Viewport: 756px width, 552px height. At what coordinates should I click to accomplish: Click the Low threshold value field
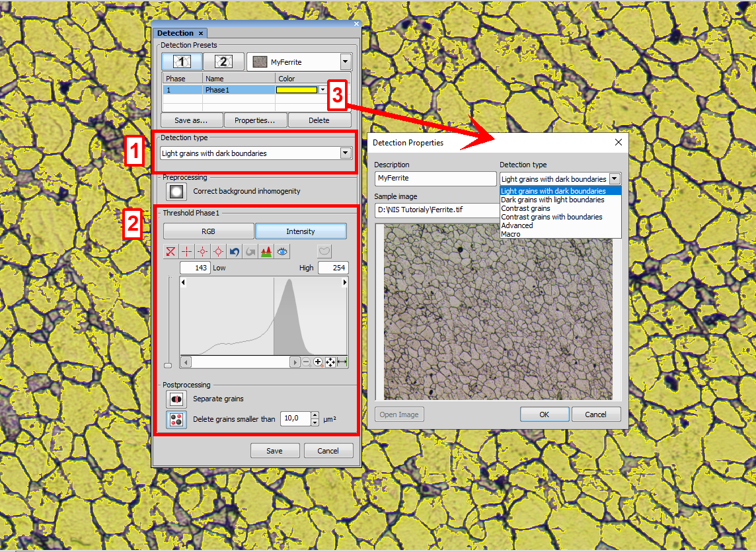(195, 268)
